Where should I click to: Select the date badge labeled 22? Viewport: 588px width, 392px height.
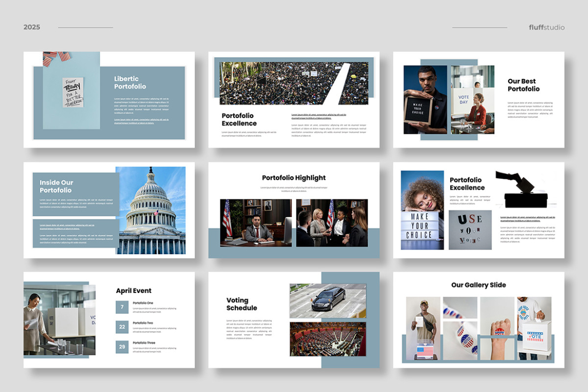121,326
